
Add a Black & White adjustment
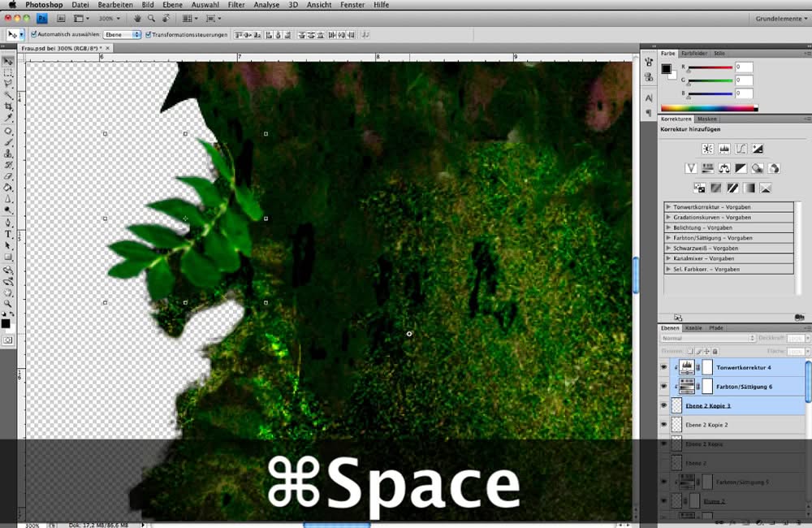click(741, 168)
